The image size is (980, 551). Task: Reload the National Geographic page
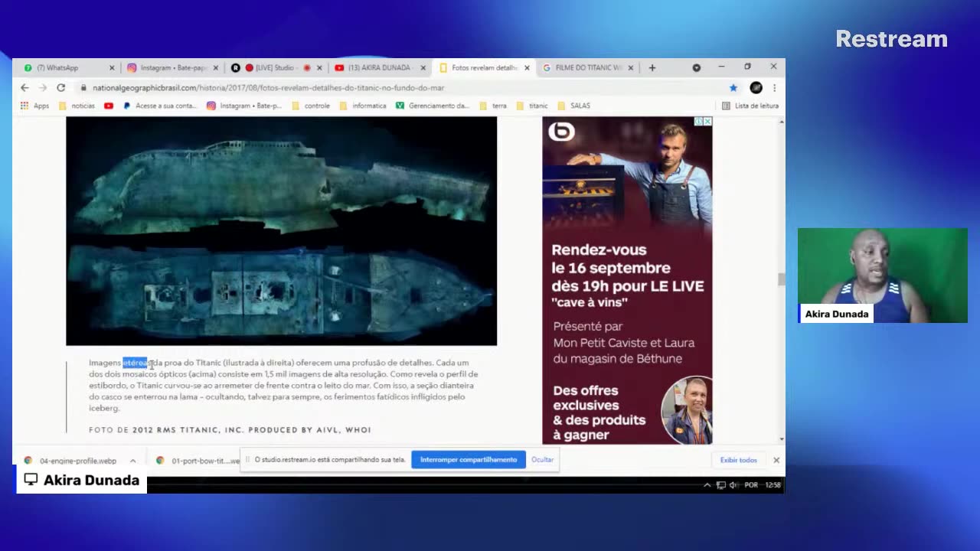[x=61, y=87]
